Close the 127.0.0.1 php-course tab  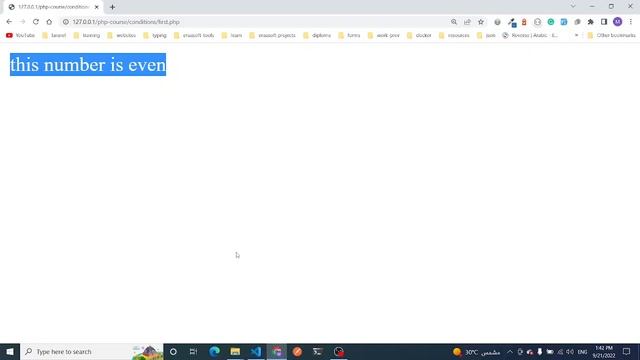tap(97, 7)
